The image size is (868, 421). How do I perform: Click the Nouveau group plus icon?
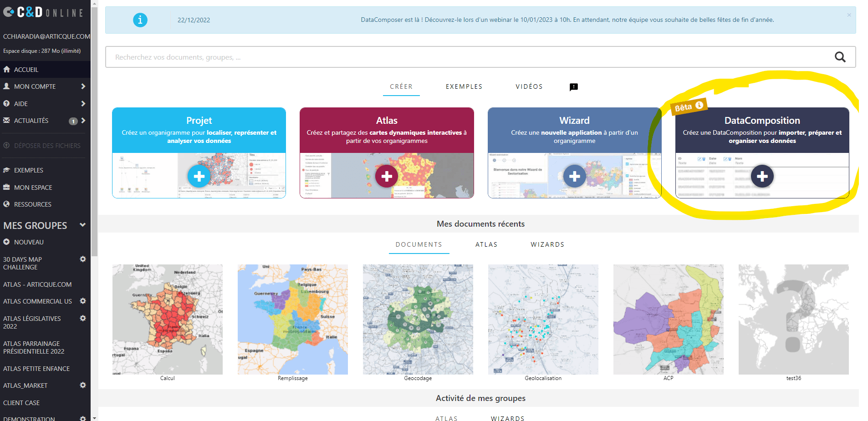pyautogui.click(x=6, y=242)
